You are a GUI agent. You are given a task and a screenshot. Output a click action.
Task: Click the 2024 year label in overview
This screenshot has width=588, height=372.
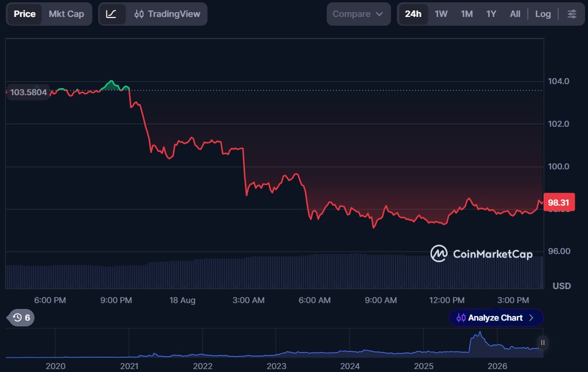[x=350, y=366]
